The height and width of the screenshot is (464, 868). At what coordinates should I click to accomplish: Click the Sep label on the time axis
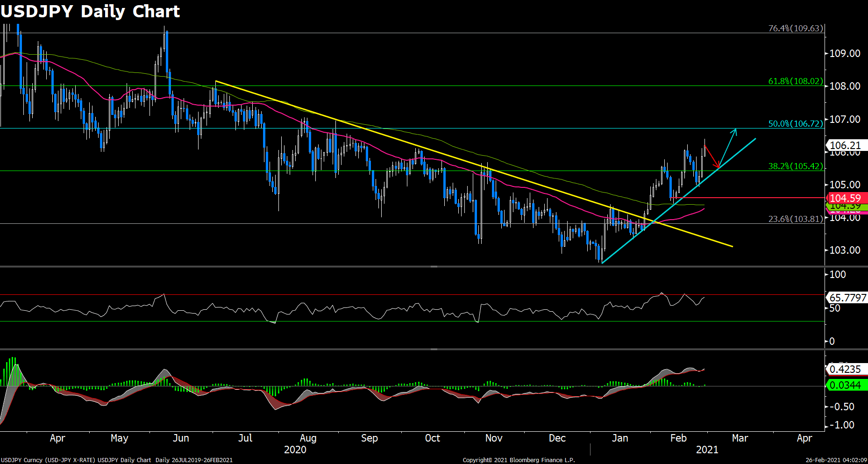pyautogui.click(x=369, y=438)
